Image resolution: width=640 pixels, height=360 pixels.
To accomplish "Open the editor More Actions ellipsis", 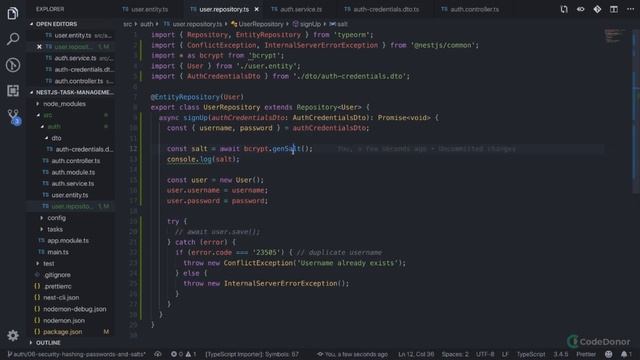I will point(630,9).
